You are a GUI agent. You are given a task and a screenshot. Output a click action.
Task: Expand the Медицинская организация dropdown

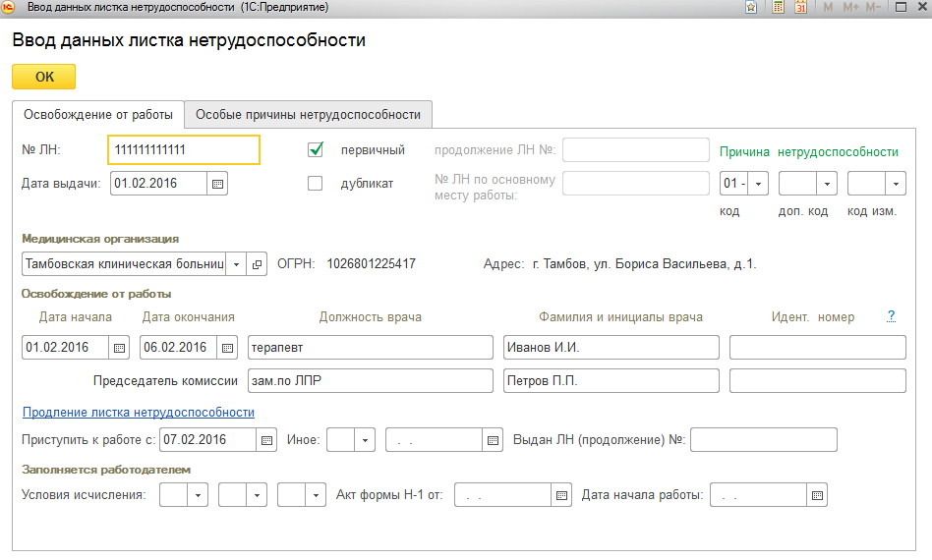236,264
